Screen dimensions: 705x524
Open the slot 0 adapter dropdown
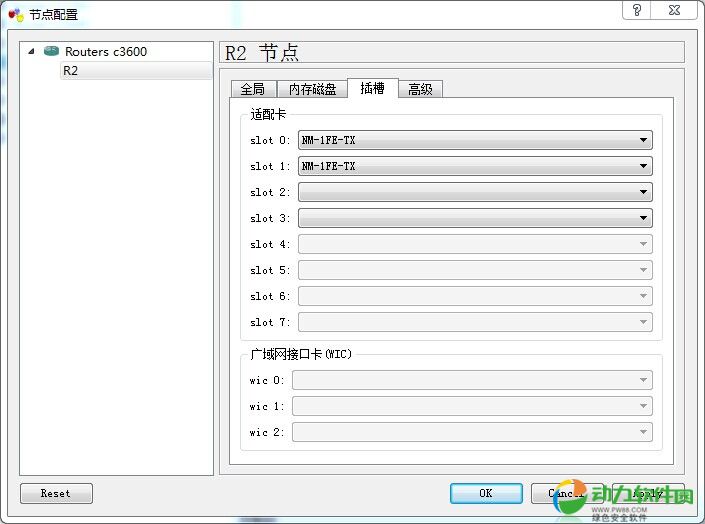coord(474,140)
